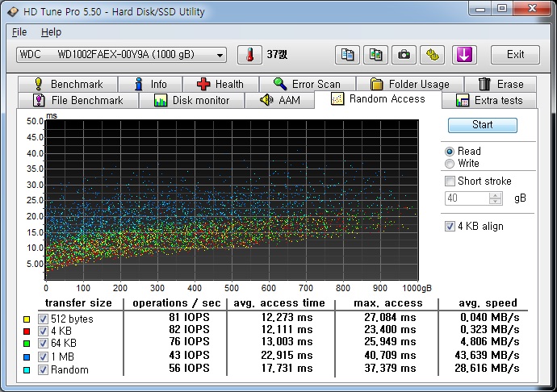Click the 25.949 ms max access value
The image size is (557, 392).
(x=390, y=341)
